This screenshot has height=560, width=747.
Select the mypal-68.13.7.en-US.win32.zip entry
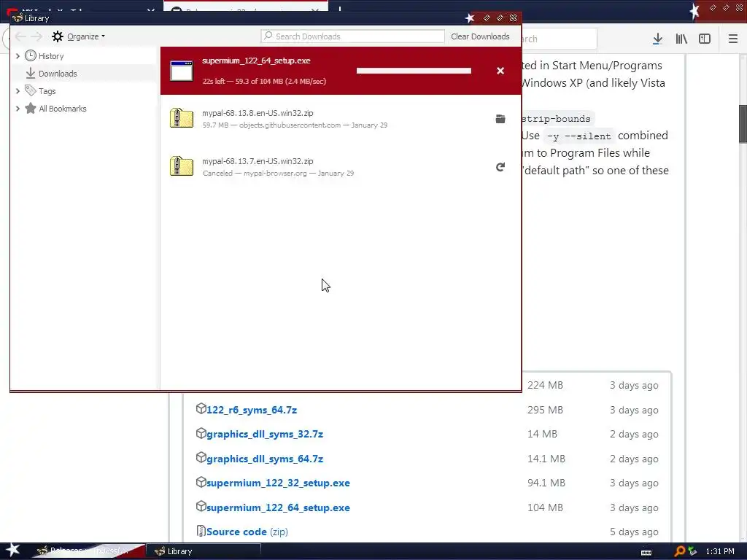341,167
